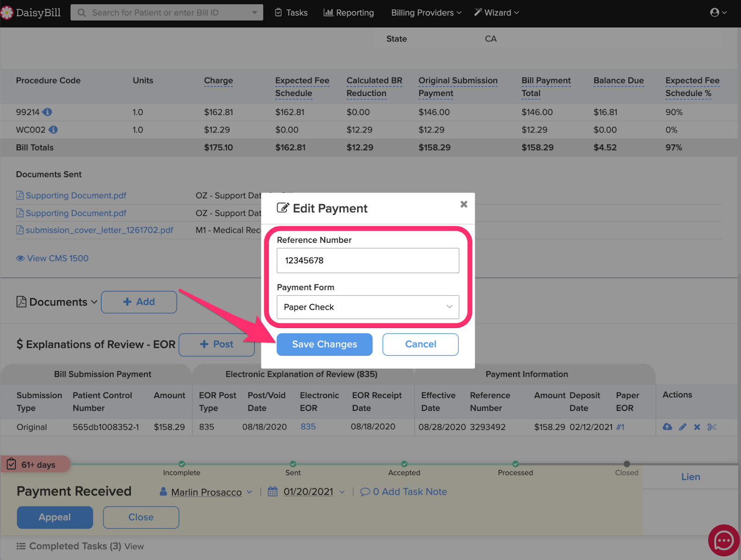Click the Add document button
The width and height of the screenshot is (741, 560).
pos(139,302)
